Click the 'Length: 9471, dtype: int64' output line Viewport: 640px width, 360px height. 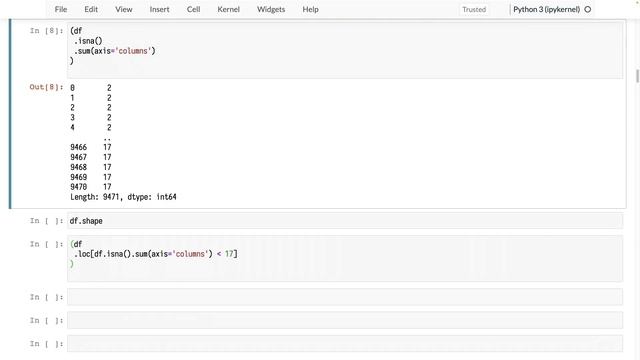click(123, 197)
